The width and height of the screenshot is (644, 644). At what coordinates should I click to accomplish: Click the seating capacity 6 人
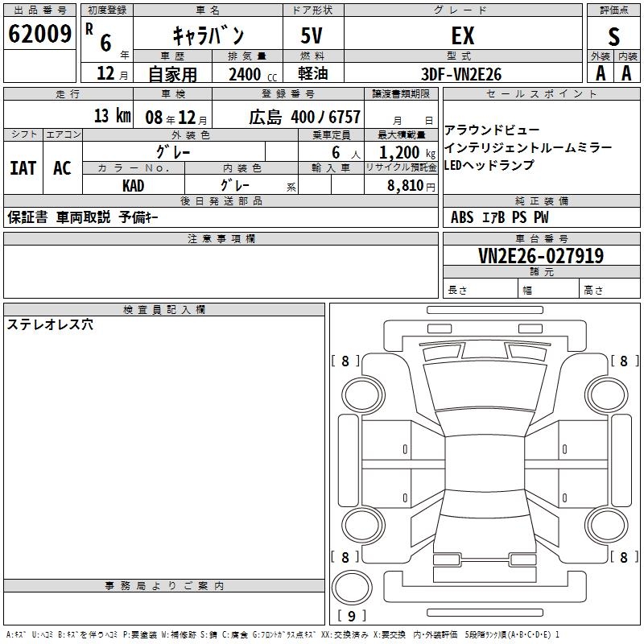coord(346,153)
